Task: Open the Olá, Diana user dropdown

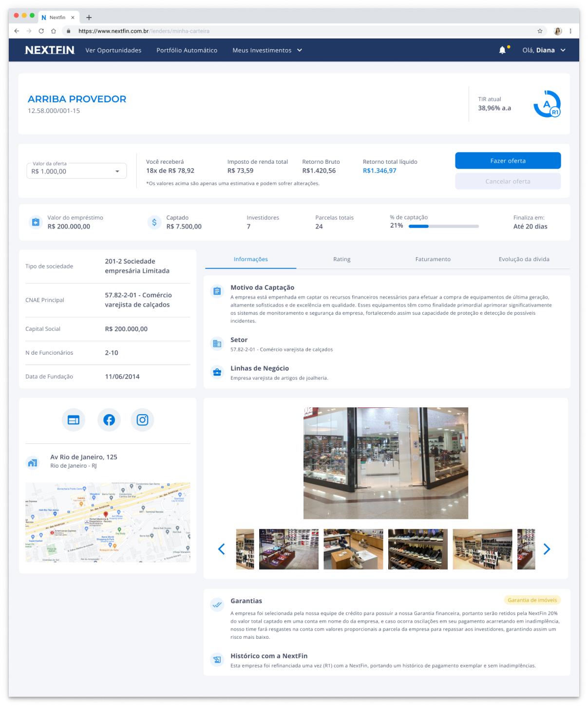Action: (x=544, y=50)
